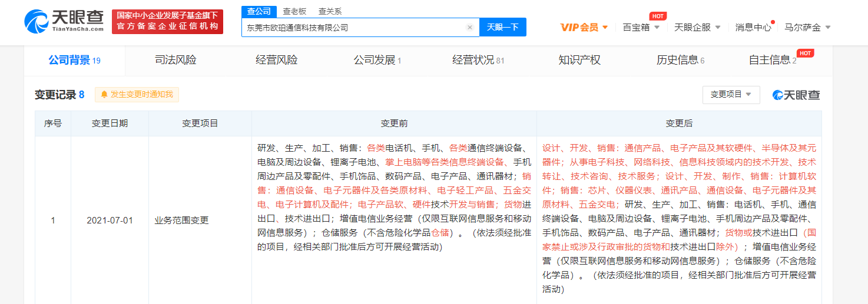This screenshot has width=868, height=304.
Task: Open the 司法风险 tab
Action: coord(175,60)
